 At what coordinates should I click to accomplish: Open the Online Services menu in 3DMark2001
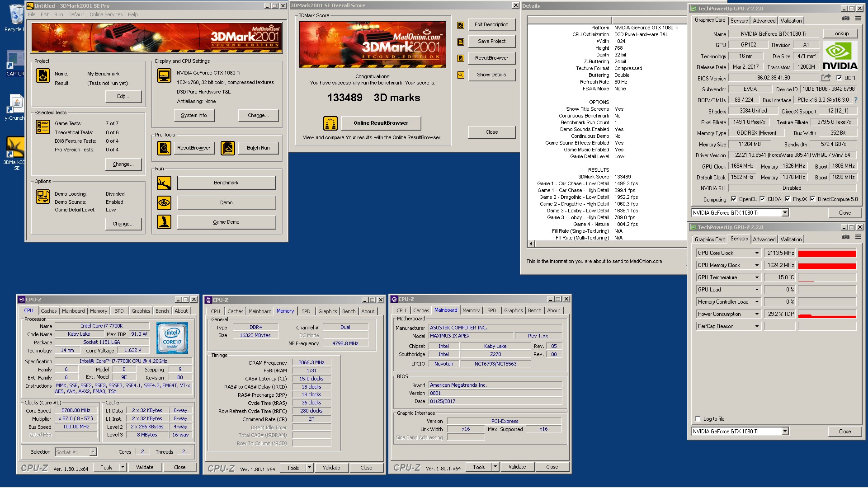(x=106, y=14)
